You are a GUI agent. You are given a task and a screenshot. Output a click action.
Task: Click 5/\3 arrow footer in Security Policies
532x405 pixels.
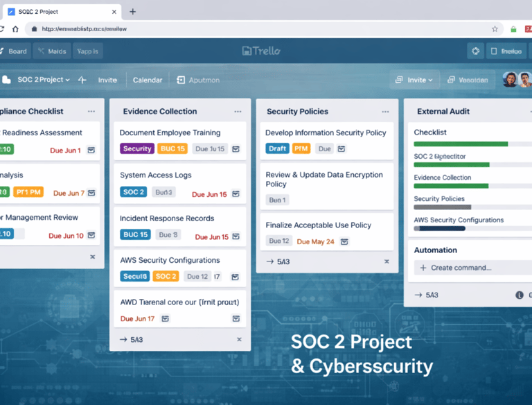(278, 261)
